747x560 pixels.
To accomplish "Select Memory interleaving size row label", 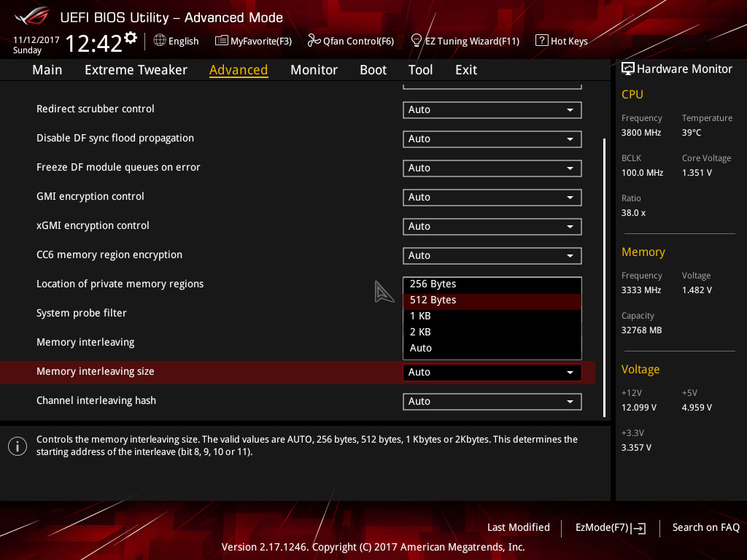I will pyautogui.click(x=96, y=372).
